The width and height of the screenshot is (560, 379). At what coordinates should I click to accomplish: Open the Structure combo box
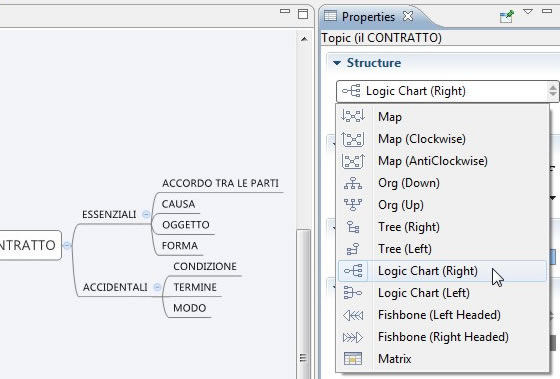pos(448,91)
